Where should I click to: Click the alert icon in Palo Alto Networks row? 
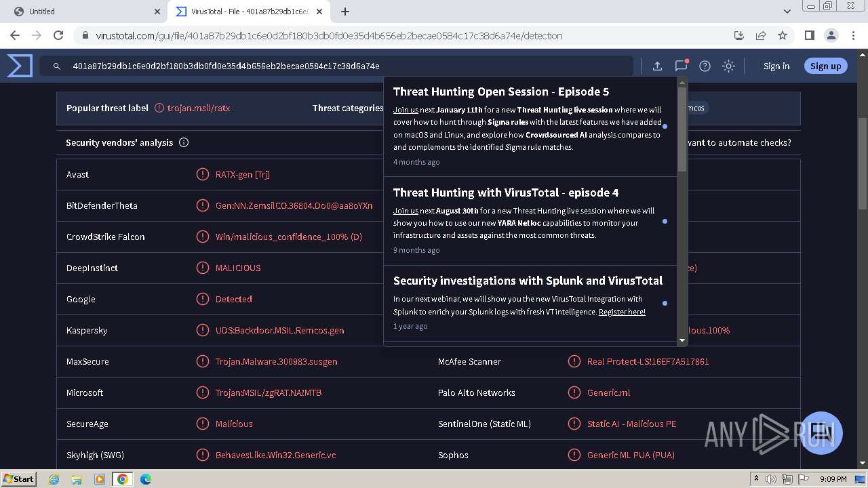[574, 392]
